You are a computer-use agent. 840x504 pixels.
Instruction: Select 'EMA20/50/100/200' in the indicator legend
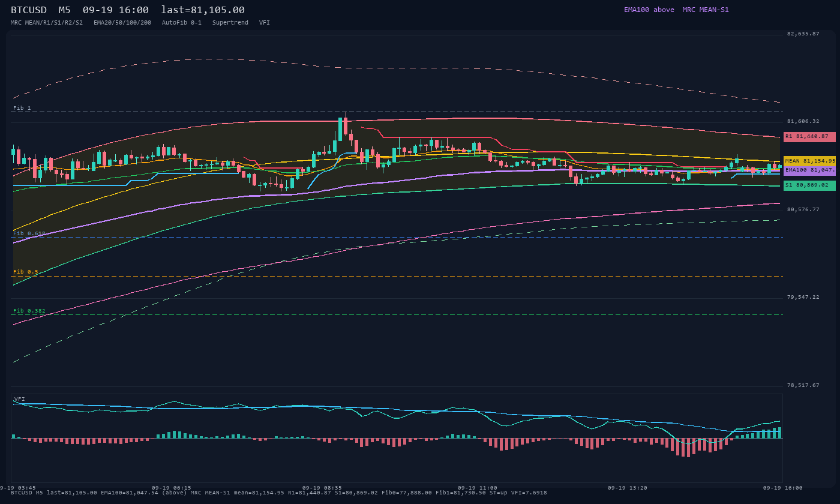tap(122, 23)
